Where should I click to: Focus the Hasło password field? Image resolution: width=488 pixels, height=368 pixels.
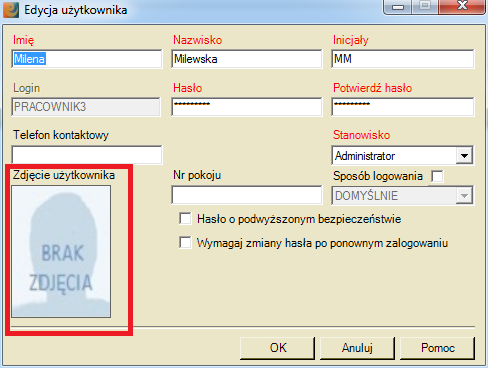click(247, 107)
